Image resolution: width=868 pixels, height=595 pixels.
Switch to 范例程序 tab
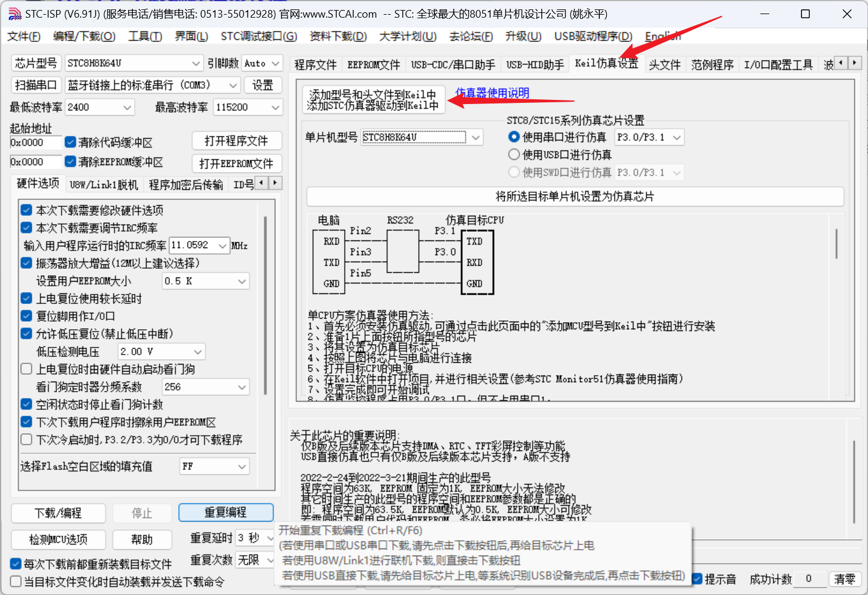click(712, 65)
